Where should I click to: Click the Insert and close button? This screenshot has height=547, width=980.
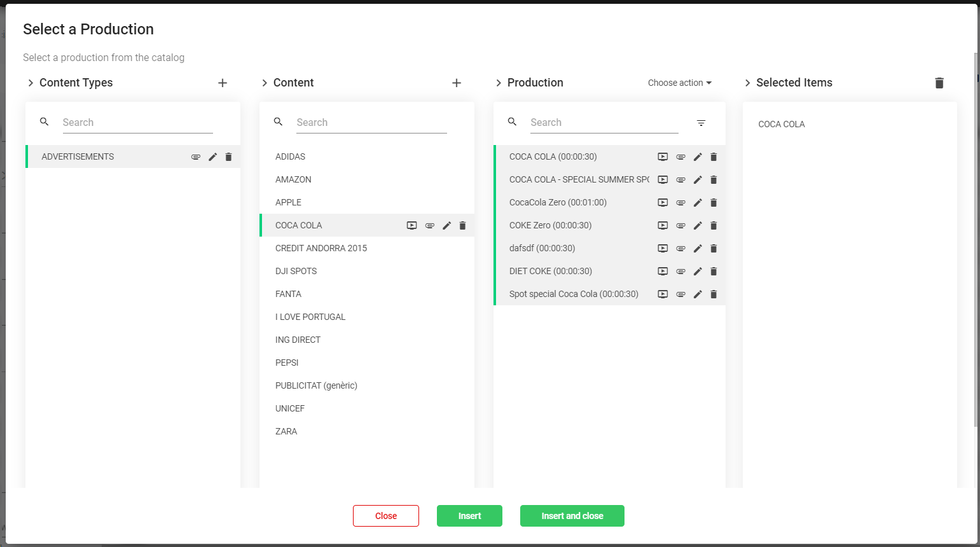[x=572, y=516]
